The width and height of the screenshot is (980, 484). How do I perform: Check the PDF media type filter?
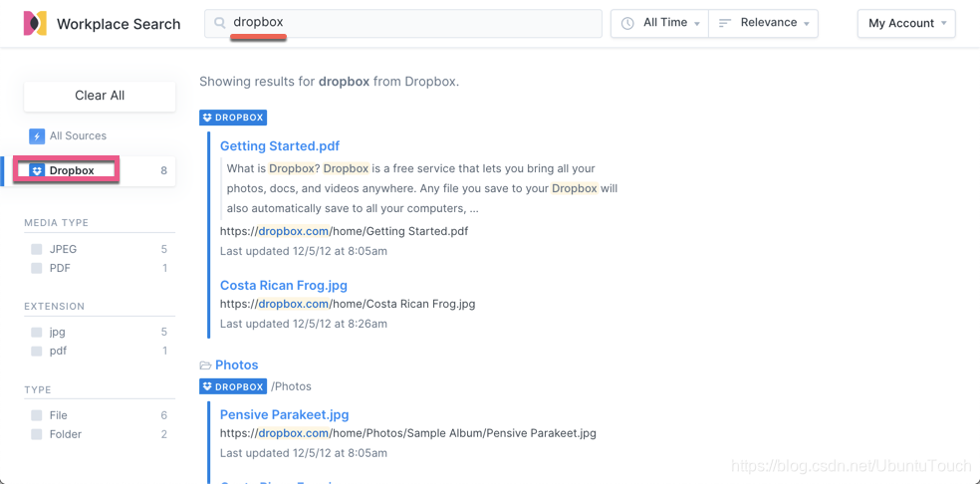[37, 268]
